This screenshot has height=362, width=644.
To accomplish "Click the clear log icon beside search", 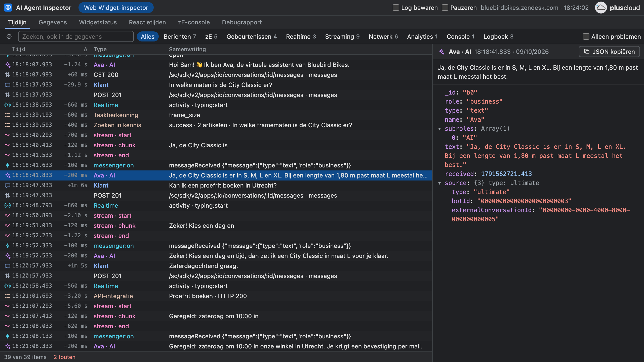I will pyautogui.click(x=9, y=36).
